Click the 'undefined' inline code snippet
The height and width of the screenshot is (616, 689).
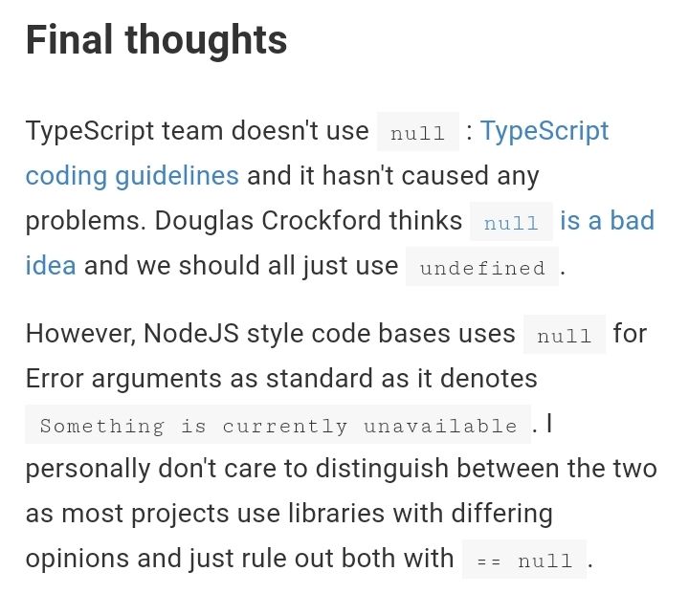point(482,267)
